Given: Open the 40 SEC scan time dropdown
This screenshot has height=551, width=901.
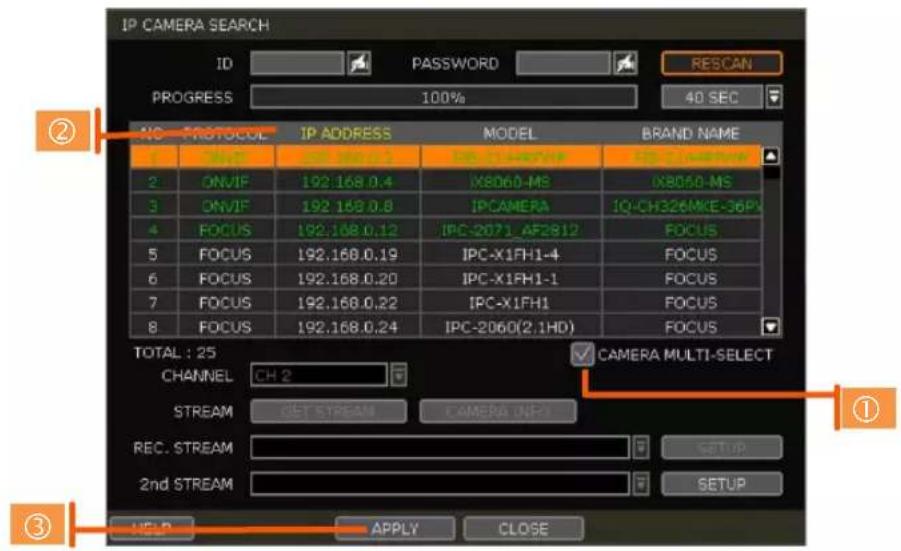Looking at the screenshot, I should (774, 97).
